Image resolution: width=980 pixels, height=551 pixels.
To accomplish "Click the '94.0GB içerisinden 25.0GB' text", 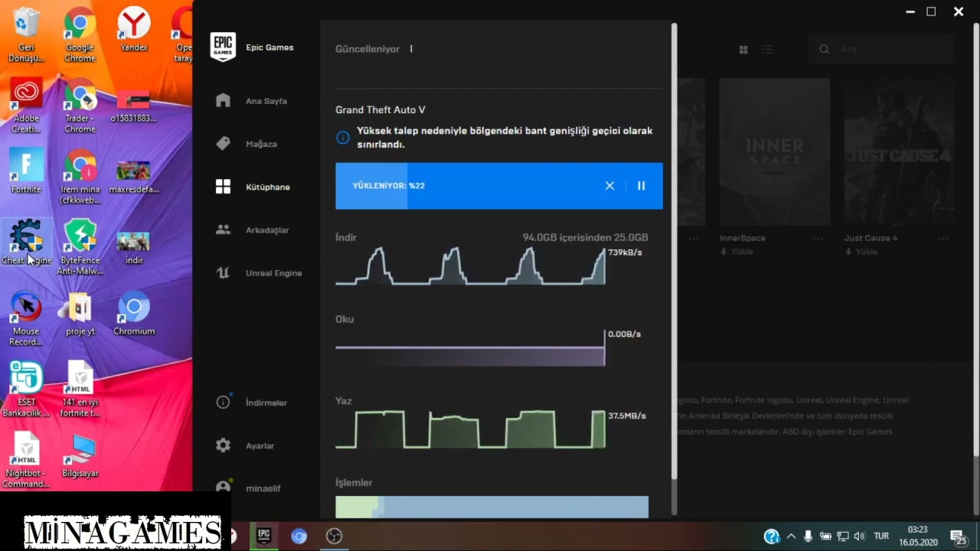I will 585,237.
